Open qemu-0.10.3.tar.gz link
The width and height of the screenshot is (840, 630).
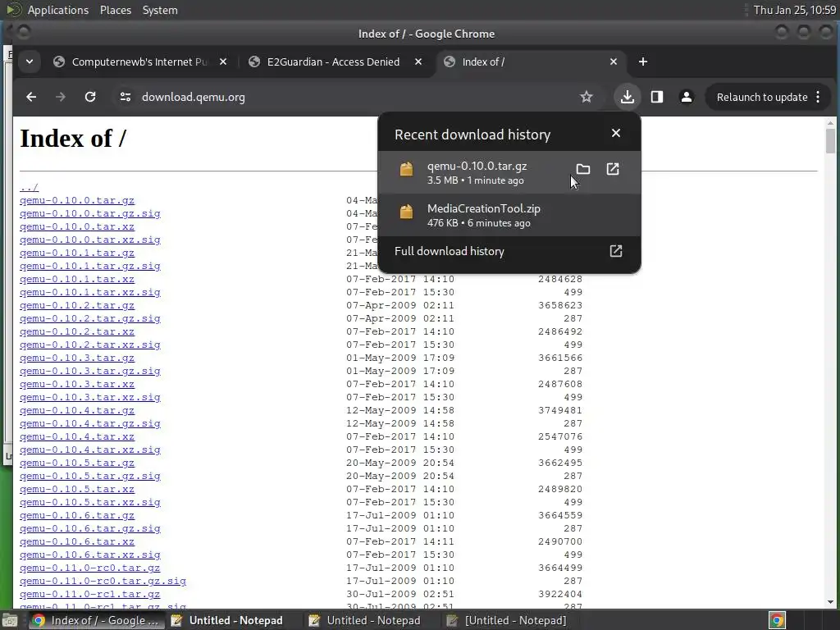[77, 358]
